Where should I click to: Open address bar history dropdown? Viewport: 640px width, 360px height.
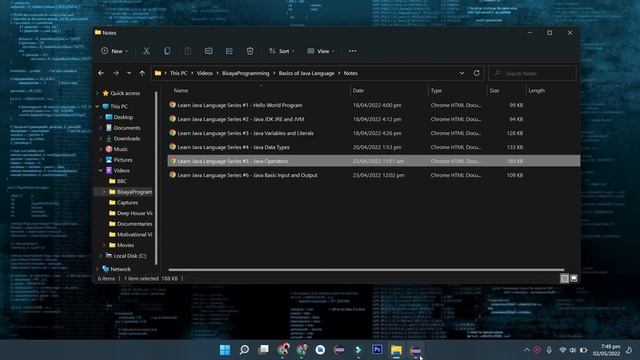(462, 73)
